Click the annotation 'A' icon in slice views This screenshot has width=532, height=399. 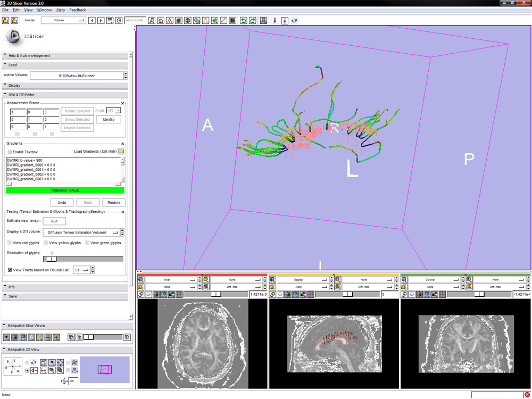click(31, 337)
